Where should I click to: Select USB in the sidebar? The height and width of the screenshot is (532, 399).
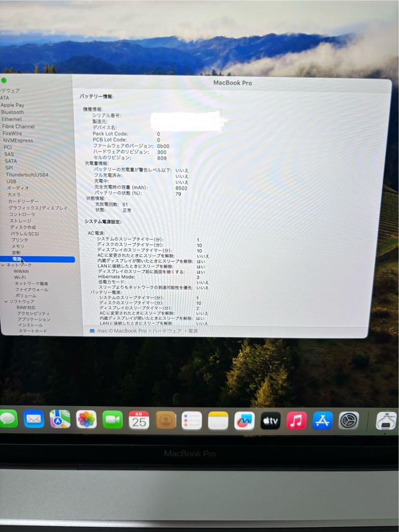[x=11, y=181]
